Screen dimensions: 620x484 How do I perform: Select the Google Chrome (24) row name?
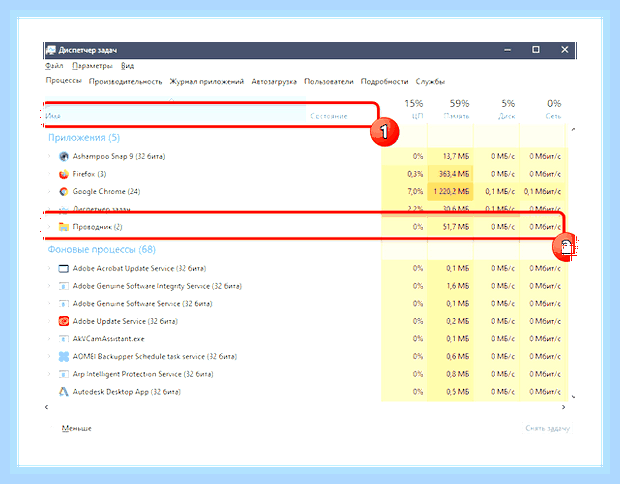[106, 191]
